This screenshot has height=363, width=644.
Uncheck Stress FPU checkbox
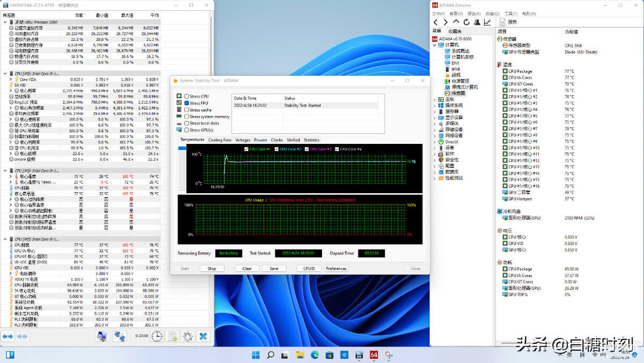(x=187, y=103)
